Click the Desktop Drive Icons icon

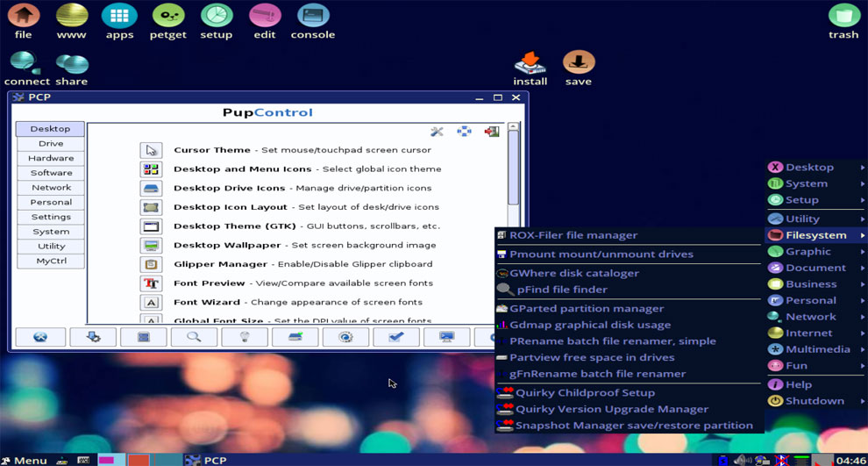point(151,188)
